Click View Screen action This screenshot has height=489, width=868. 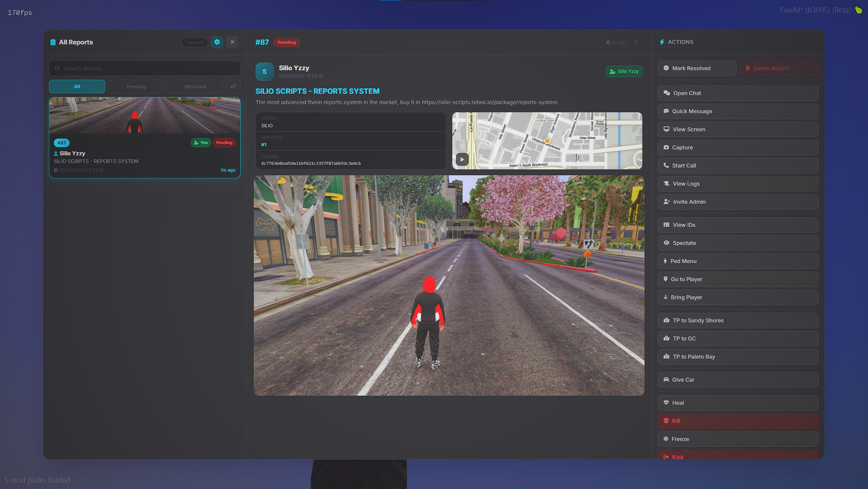click(x=738, y=129)
